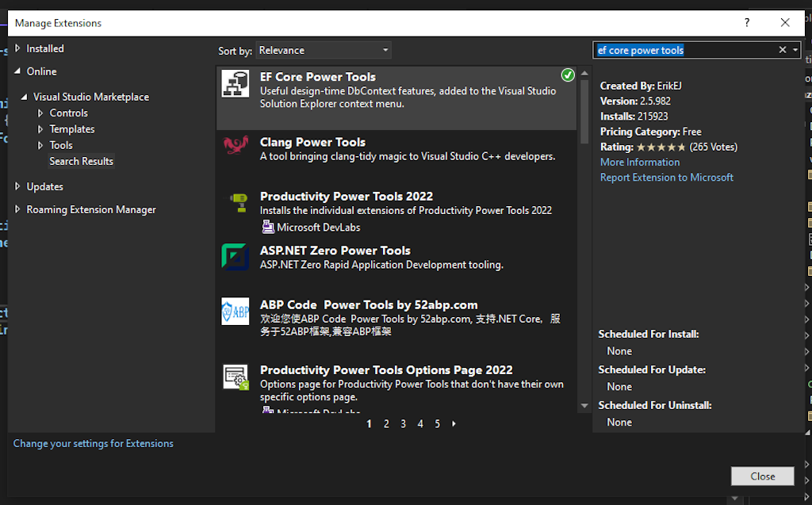Open the More Information link
Viewport: 812px width, 505px height.
point(639,162)
